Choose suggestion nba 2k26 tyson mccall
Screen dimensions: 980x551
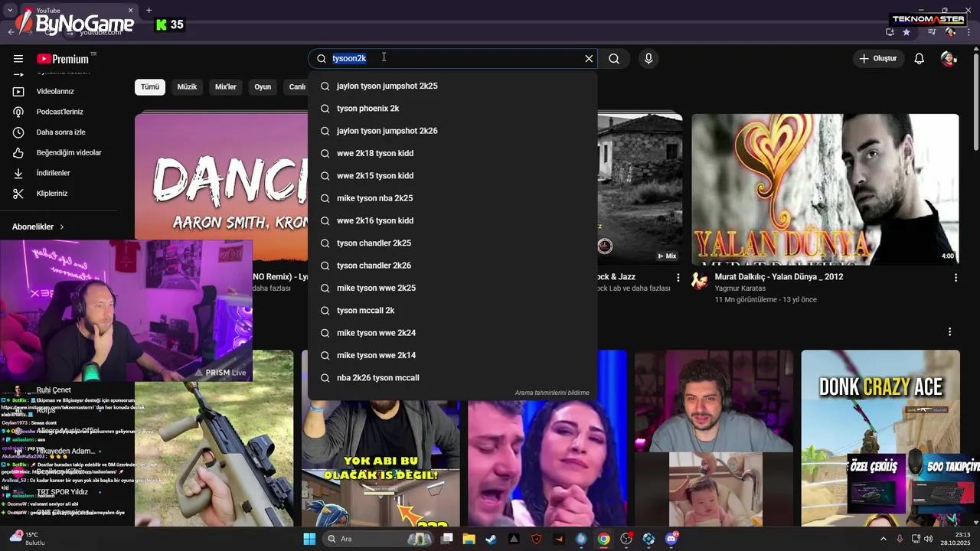click(x=452, y=378)
